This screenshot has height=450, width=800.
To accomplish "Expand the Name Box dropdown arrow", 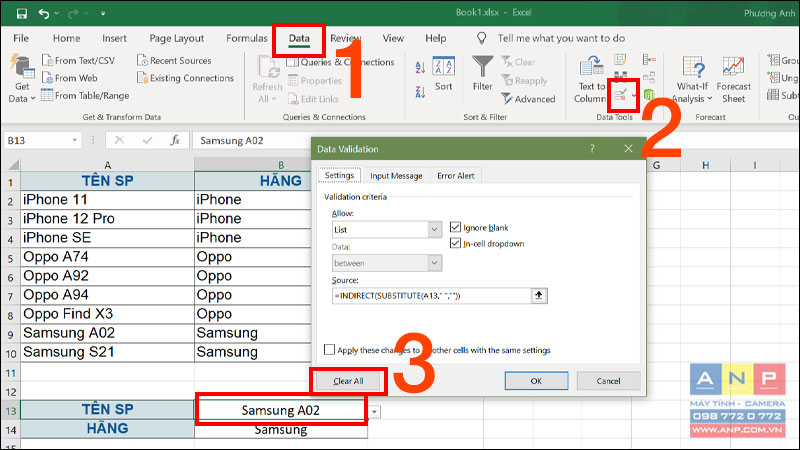I will coord(74,140).
